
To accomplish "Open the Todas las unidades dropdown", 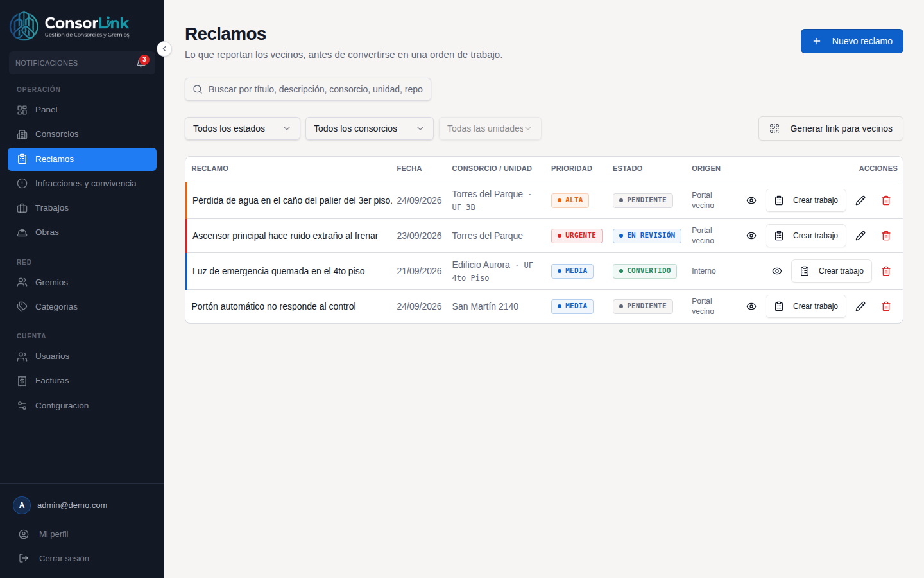I will pyautogui.click(x=490, y=128).
